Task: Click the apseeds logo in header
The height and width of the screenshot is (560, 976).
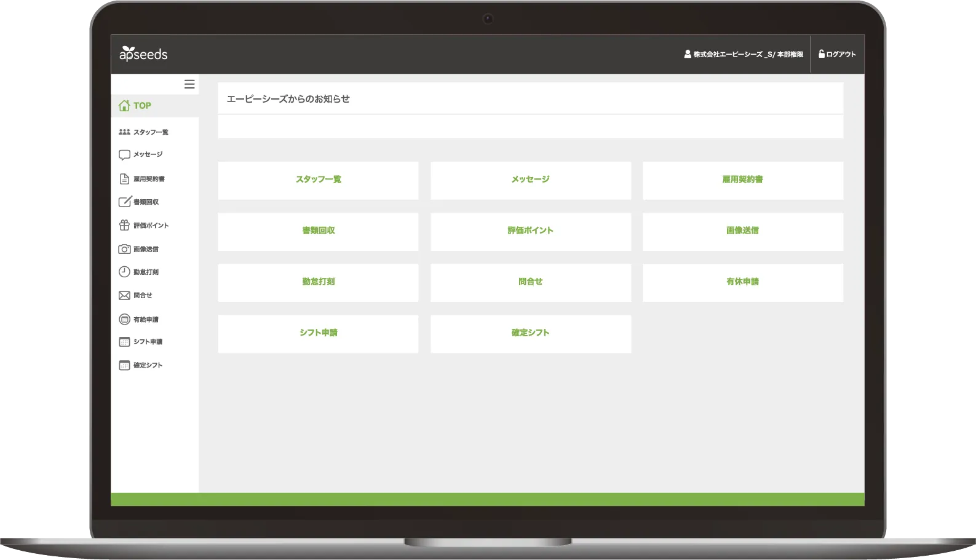Action: pyautogui.click(x=143, y=54)
